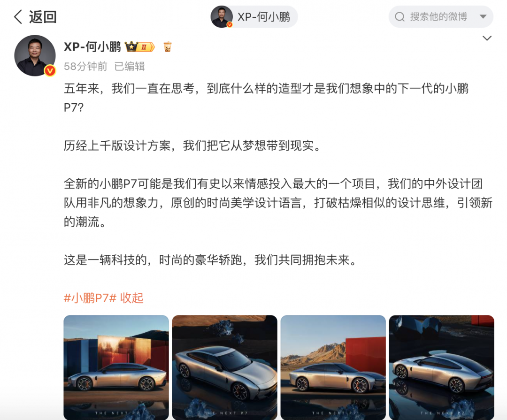Collapse the post text with 收起
507x420 pixels.
(x=131, y=298)
